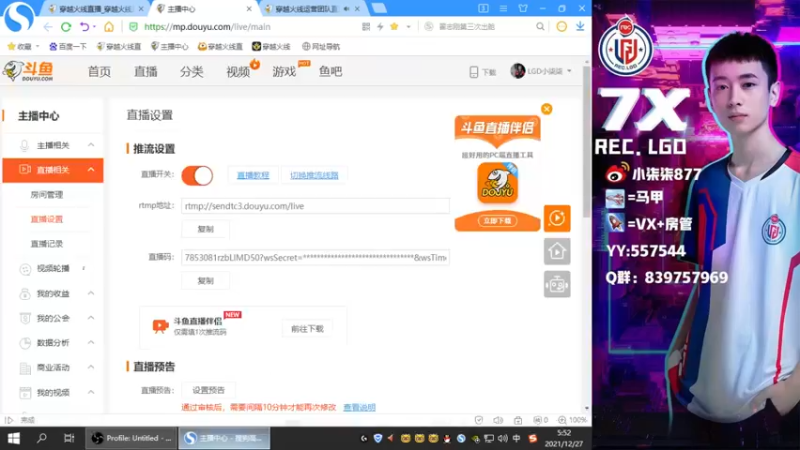Open the LGD user account dropdown

pos(541,71)
